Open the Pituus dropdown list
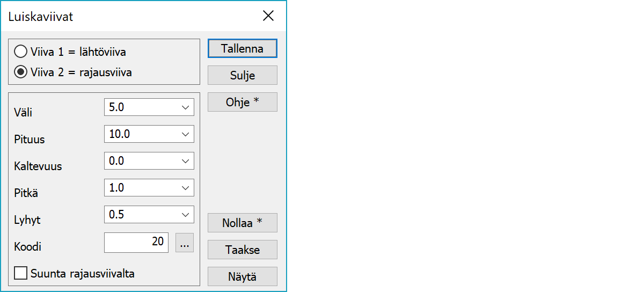This screenshot has height=292, width=644. (186, 134)
